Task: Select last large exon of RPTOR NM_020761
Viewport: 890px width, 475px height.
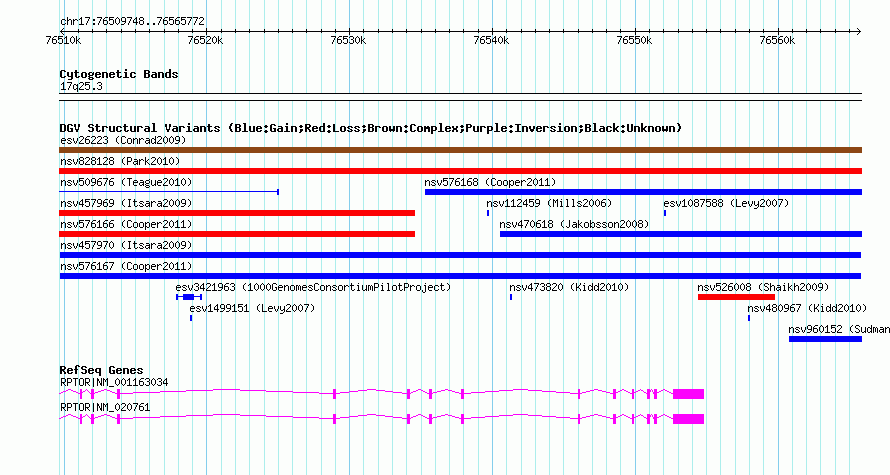Action: click(x=689, y=419)
